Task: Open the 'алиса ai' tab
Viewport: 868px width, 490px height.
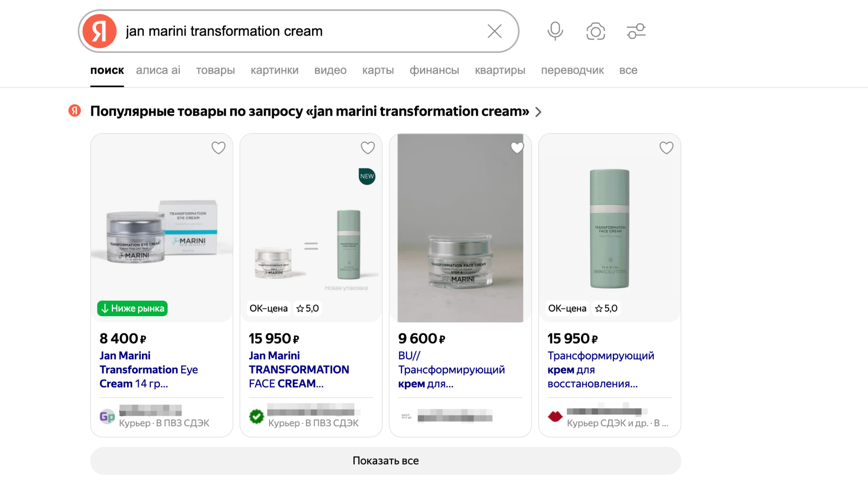Action: [158, 70]
